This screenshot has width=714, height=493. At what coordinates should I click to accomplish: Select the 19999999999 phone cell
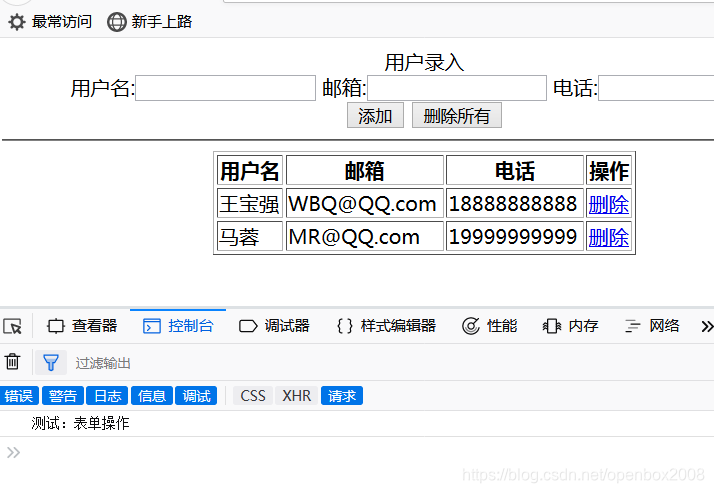coord(515,236)
